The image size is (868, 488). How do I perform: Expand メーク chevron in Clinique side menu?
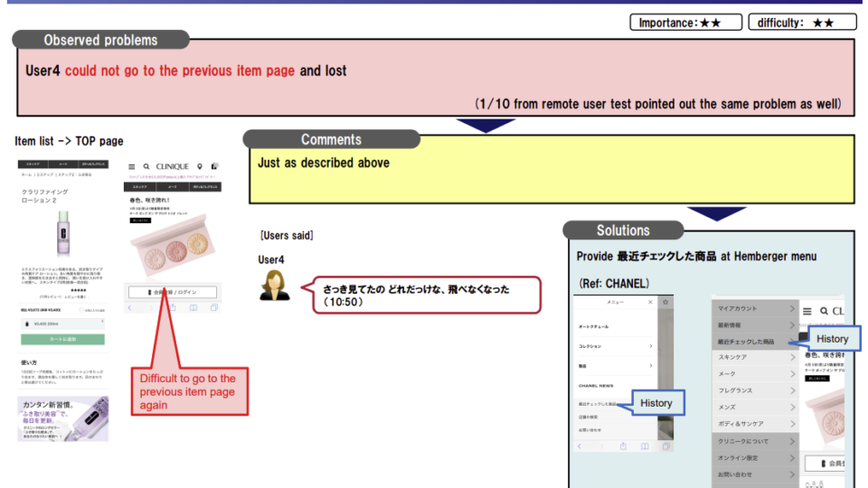(792, 374)
